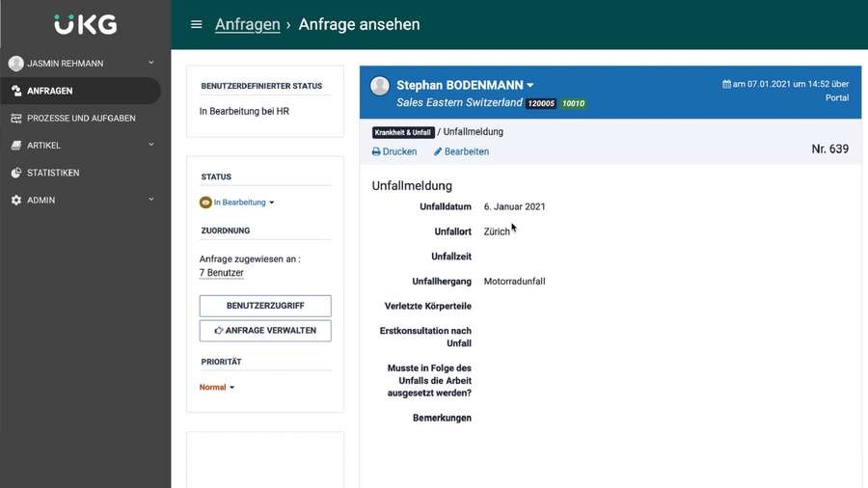Image resolution: width=868 pixels, height=488 pixels.
Task: Click the Benutzerzugriff button
Action: [265, 306]
